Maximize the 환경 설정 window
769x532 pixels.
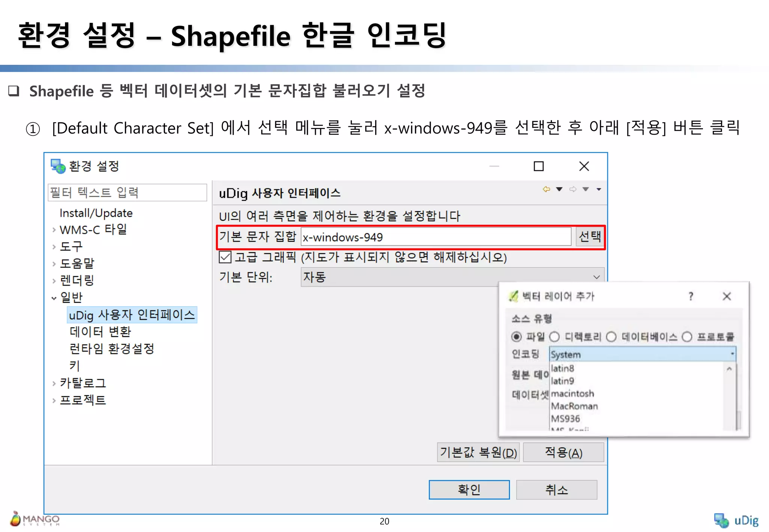tap(538, 166)
